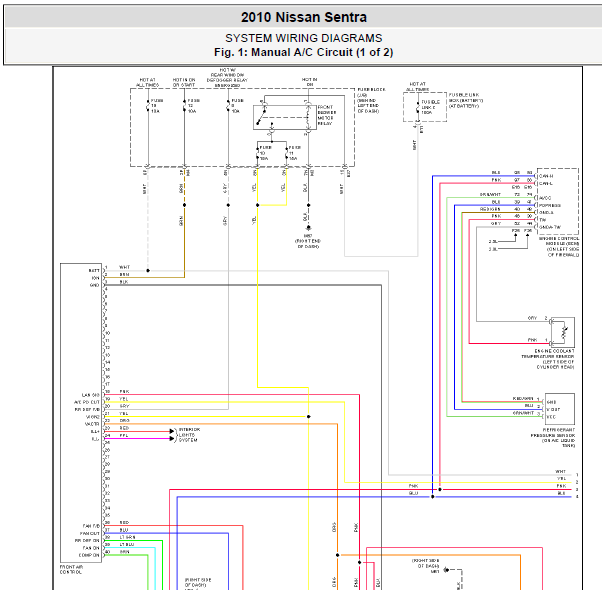
Task: Select the 'SYSTEM WIRING DIAGRAMS' heading
Action: (304, 38)
